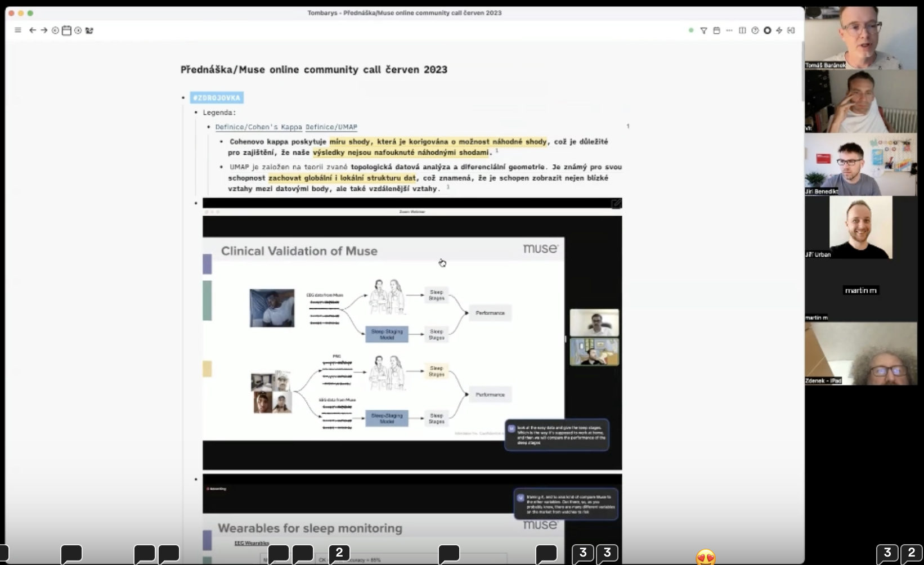This screenshot has height=565, width=924.
Task: Toggle the split columns layout icon
Action: click(x=742, y=30)
